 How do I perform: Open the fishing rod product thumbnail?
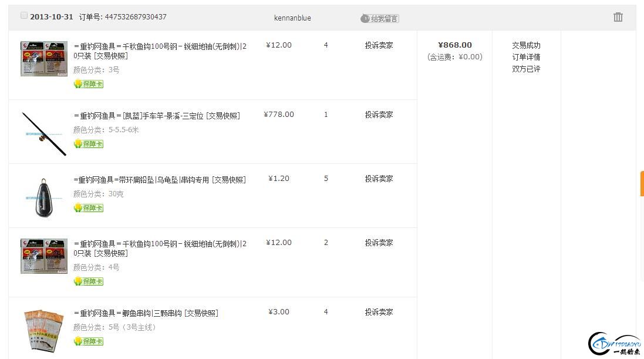[44, 133]
